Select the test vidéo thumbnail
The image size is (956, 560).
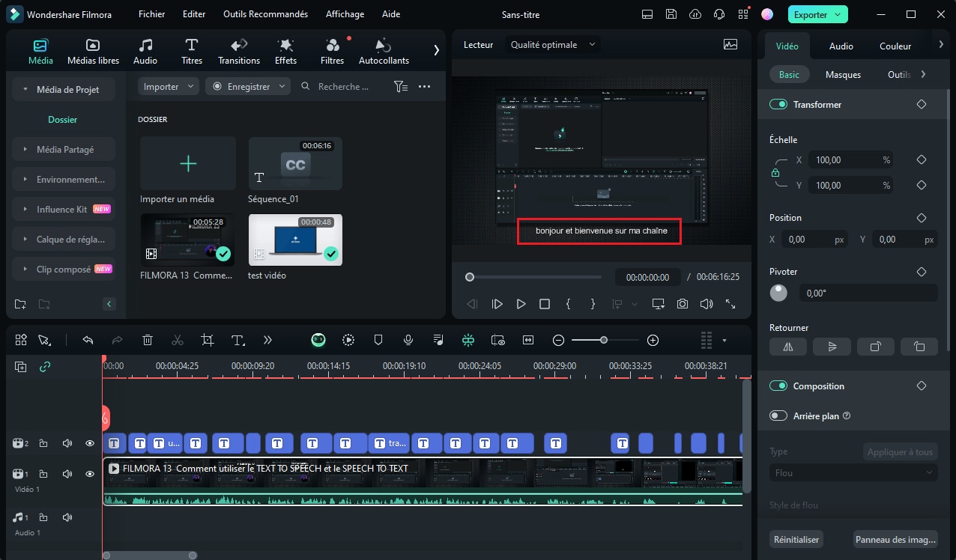pos(295,240)
